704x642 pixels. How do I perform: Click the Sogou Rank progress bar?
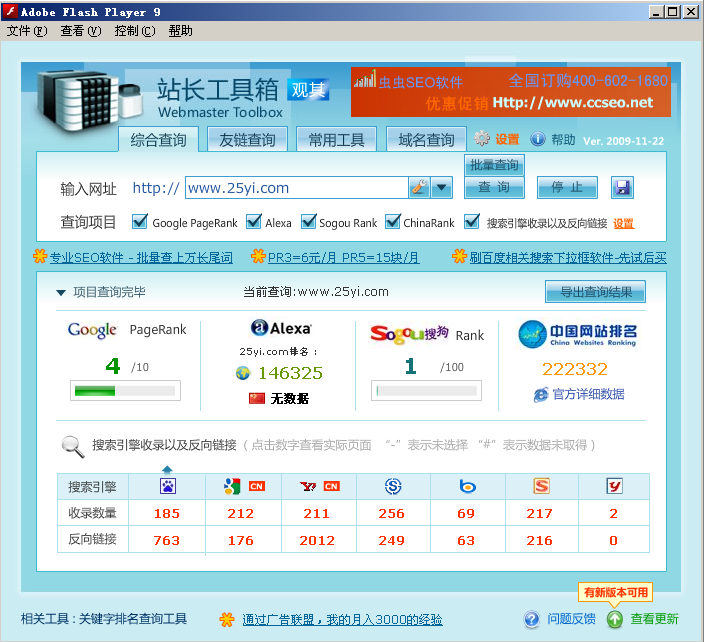coord(426,391)
